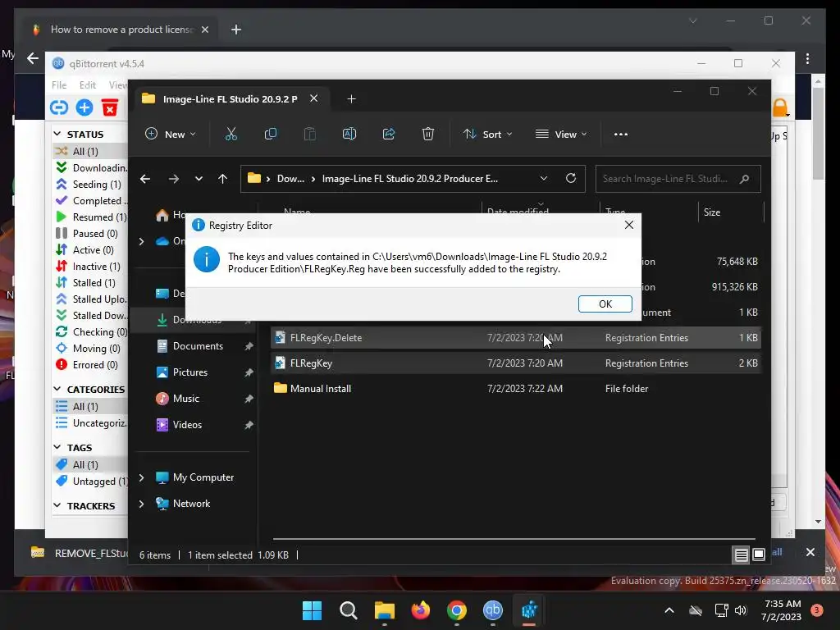Screen dimensions: 840x630
Task: Expand address bar history dropdown
Action: coord(544,178)
